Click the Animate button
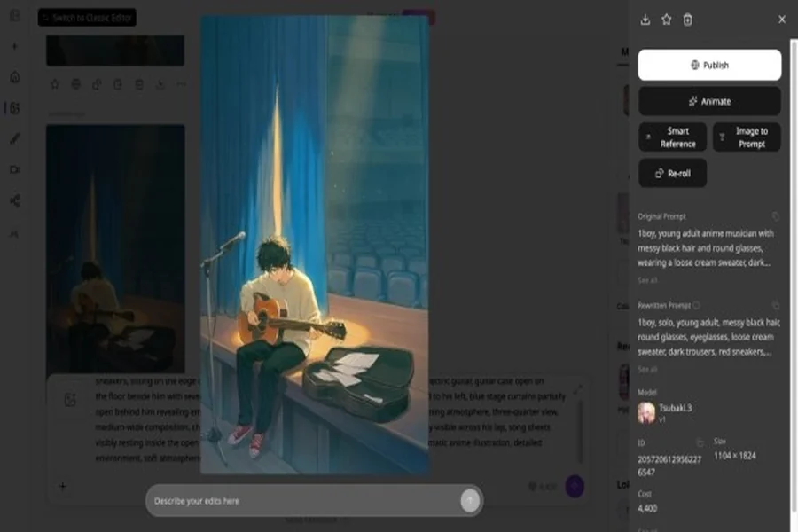The image size is (798, 532). [x=709, y=101]
